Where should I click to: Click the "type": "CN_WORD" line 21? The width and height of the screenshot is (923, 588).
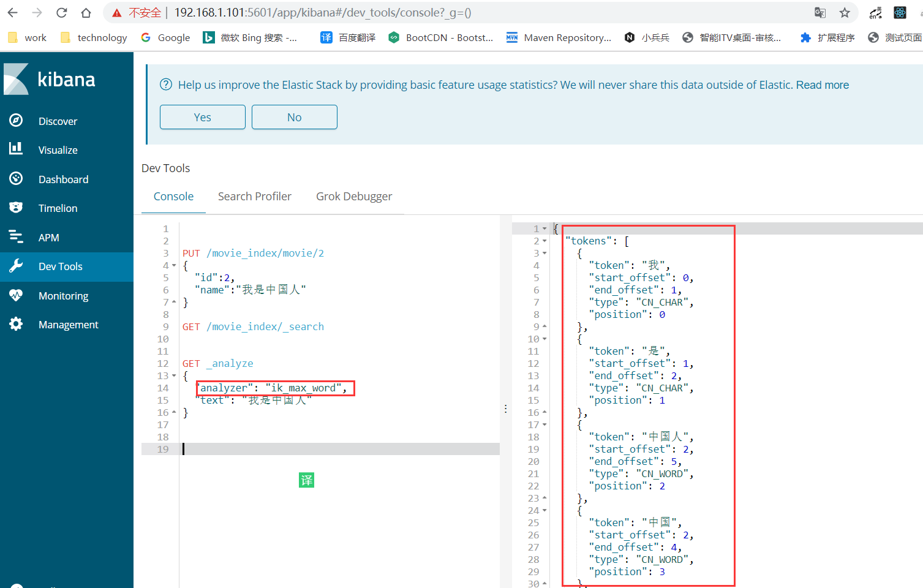641,473
